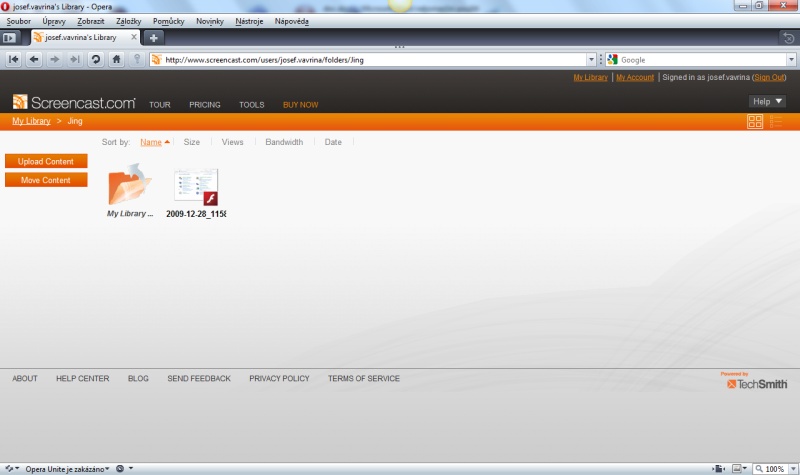Image resolution: width=800 pixels, height=475 pixels.
Task: Expand the Help dropdown
Action: [767, 102]
